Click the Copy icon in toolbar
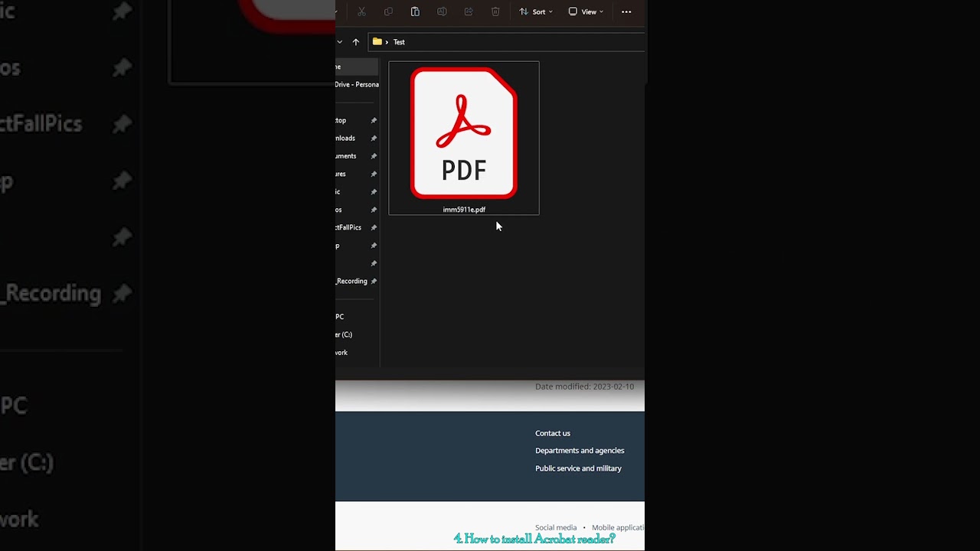This screenshot has width=980, height=551. [x=388, y=11]
